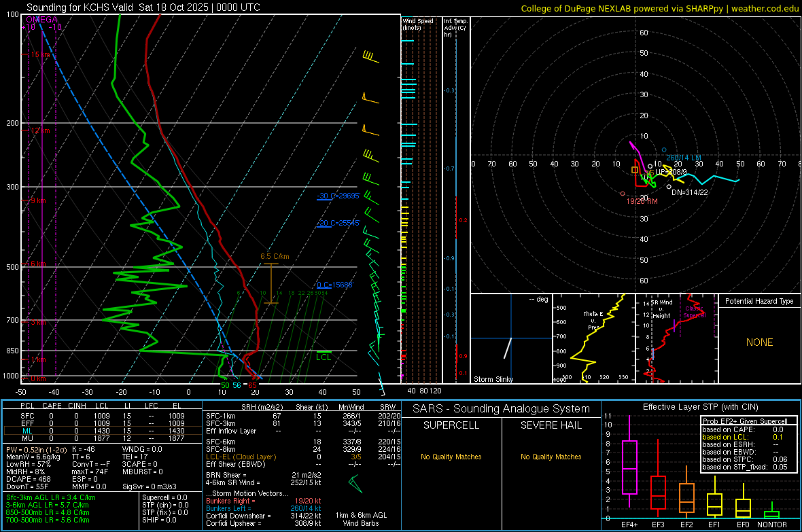Click the Sfc-3km AGL LR = 3.4 C/km line
This screenshot has height=532, width=802.
coord(51,498)
